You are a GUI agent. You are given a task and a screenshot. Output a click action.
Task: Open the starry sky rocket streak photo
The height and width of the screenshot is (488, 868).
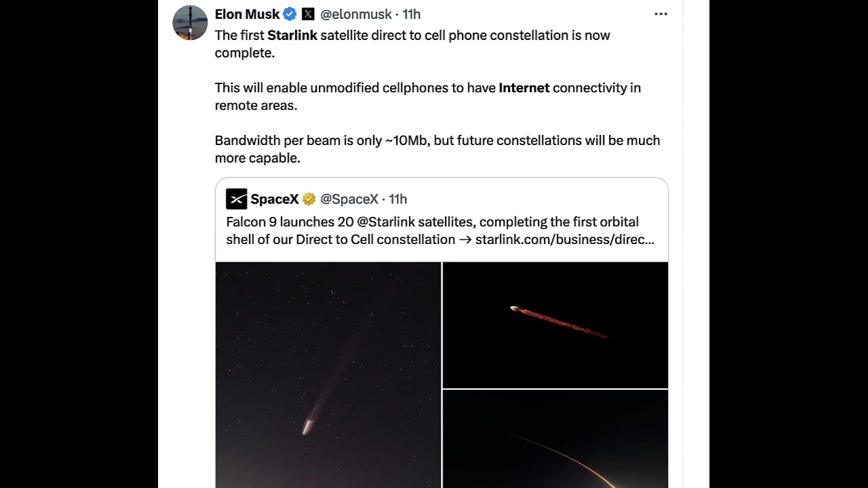click(328, 374)
